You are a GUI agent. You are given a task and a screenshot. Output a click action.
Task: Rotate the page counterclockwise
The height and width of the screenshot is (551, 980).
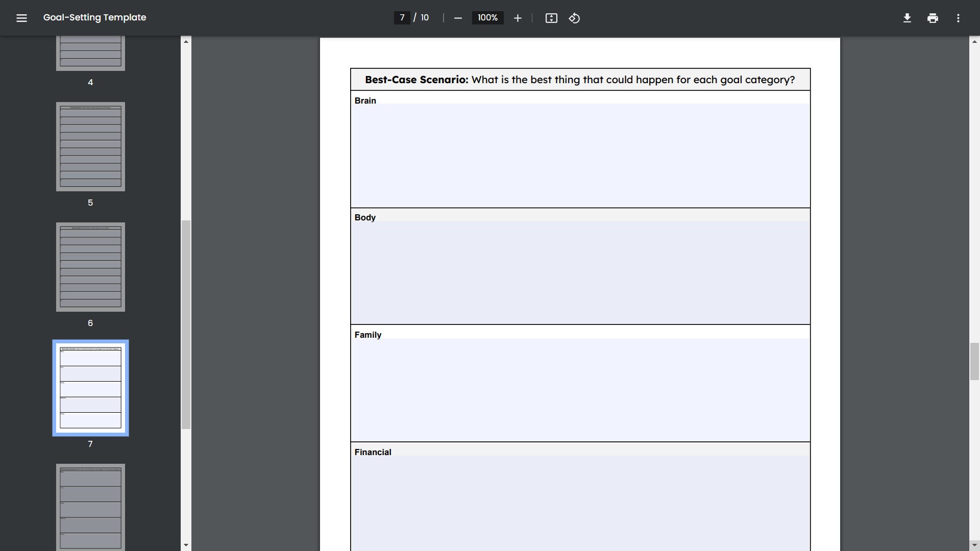pos(574,18)
